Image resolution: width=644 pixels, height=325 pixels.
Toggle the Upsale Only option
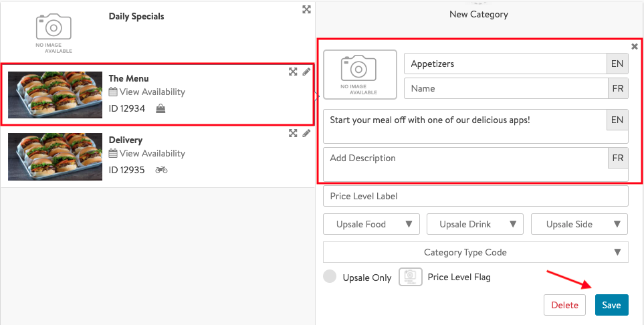(330, 277)
